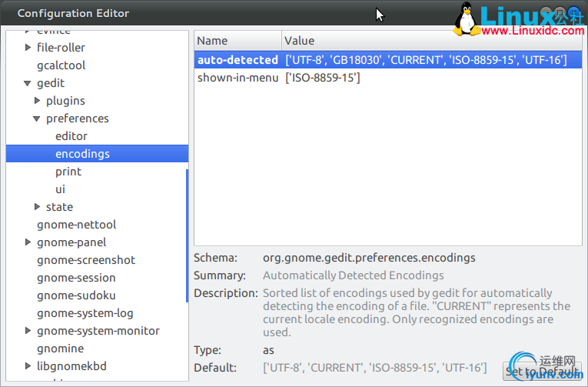This screenshot has height=387, width=588.
Task: Click the Value column header
Action: click(430, 41)
